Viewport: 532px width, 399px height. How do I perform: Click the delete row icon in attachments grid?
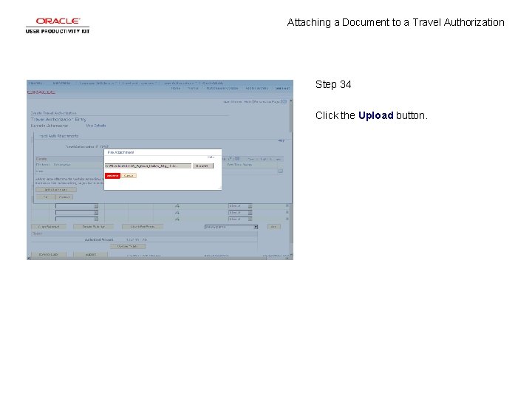(280, 171)
